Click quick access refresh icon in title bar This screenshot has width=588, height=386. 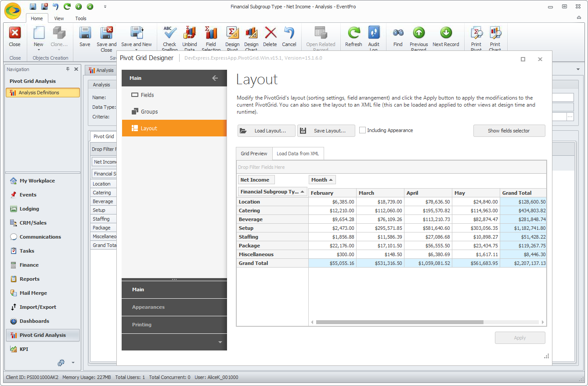coord(67,6)
